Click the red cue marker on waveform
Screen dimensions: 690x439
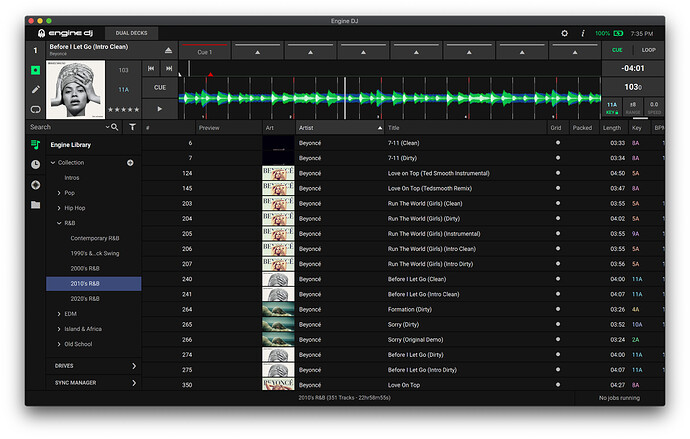210,74
